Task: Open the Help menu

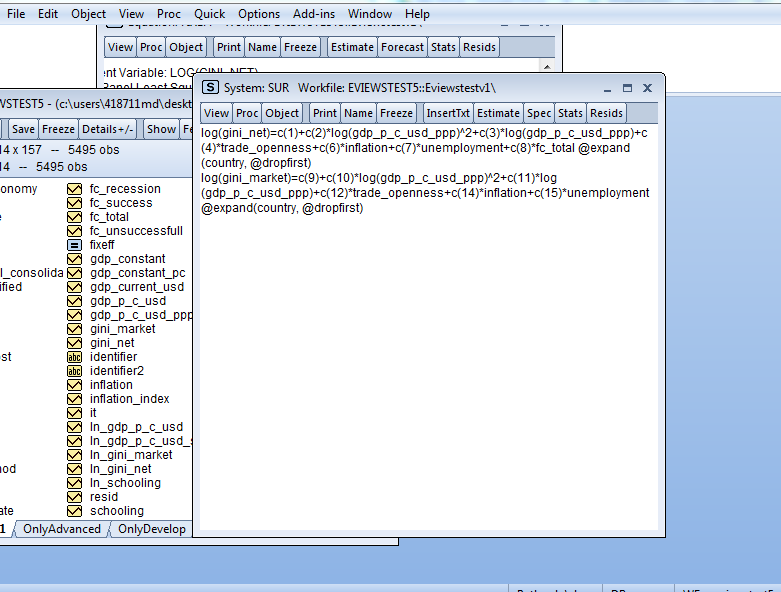Action: pyautogui.click(x=417, y=14)
